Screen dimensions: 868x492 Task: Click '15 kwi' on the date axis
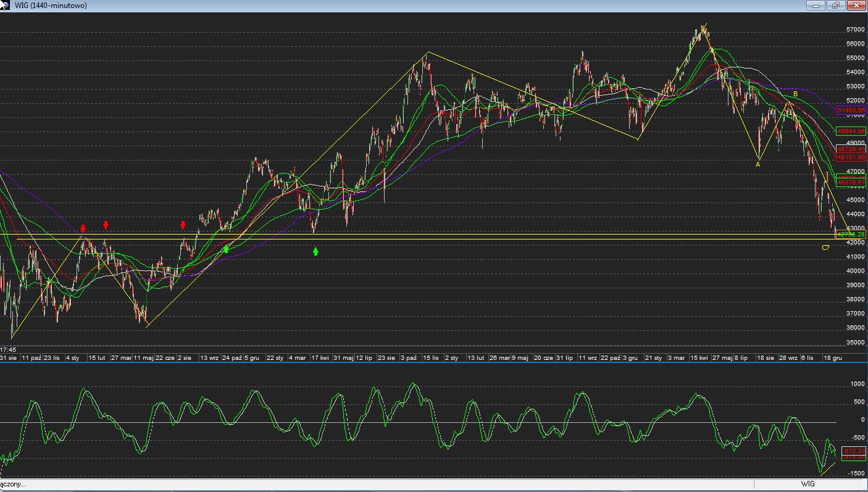coord(699,358)
